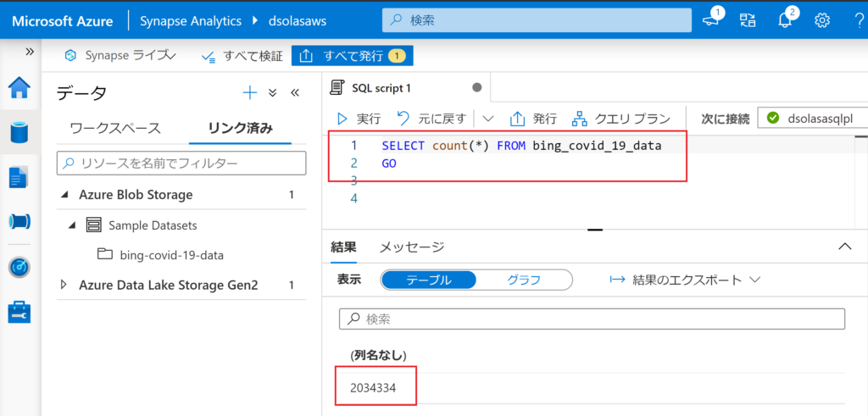Switch to the ワークスペース tab
Image resolution: width=868 pixels, height=416 pixels.
pyautogui.click(x=114, y=129)
